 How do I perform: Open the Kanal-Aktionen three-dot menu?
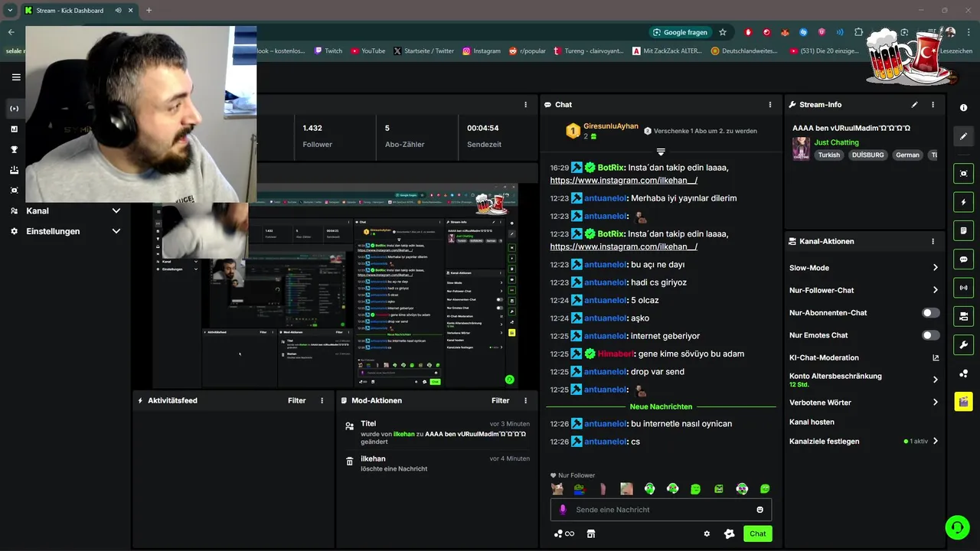[x=933, y=241]
